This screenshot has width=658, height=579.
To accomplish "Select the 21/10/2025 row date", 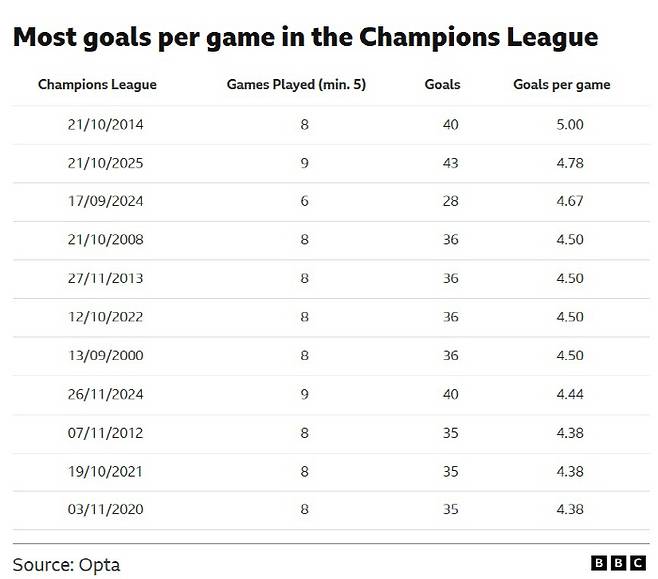I will [97, 163].
